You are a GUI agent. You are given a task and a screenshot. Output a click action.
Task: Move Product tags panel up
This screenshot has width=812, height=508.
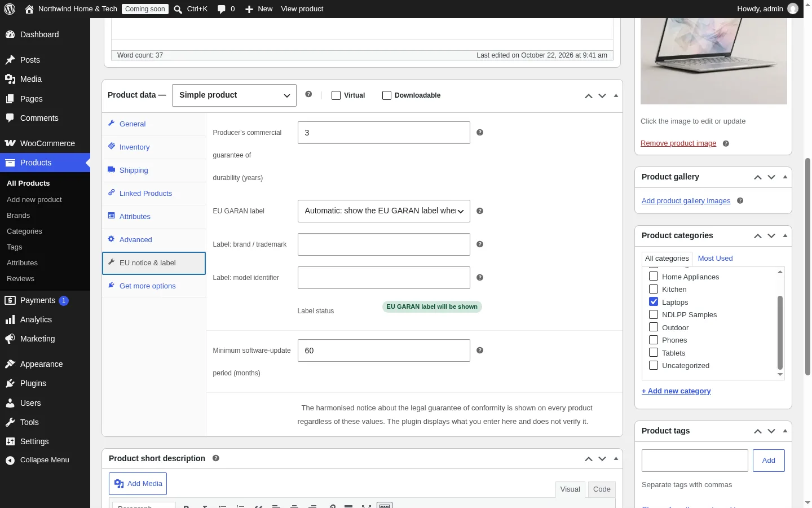(x=758, y=431)
